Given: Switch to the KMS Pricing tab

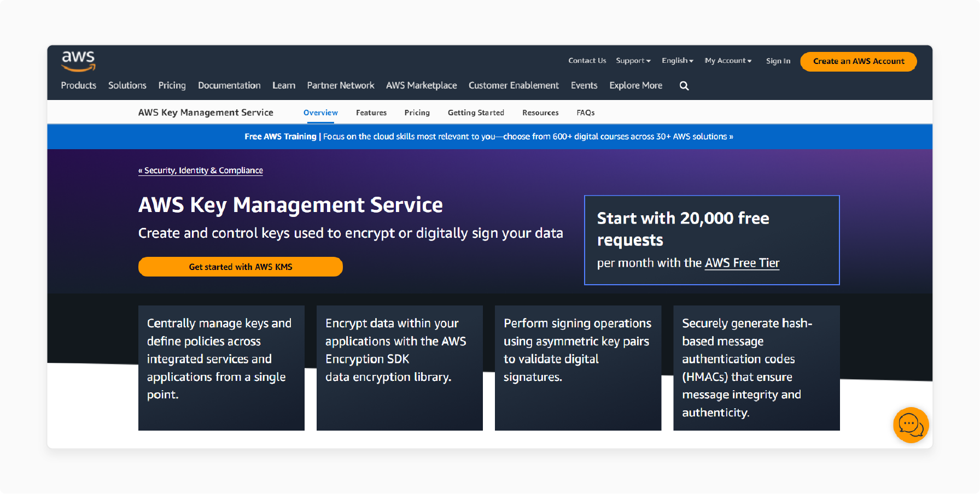Looking at the screenshot, I should point(417,113).
